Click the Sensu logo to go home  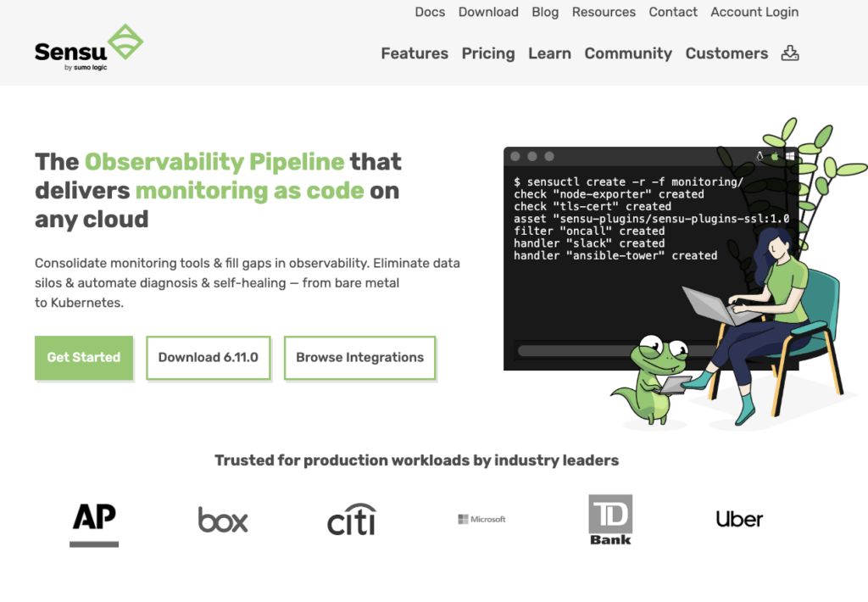(x=88, y=47)
